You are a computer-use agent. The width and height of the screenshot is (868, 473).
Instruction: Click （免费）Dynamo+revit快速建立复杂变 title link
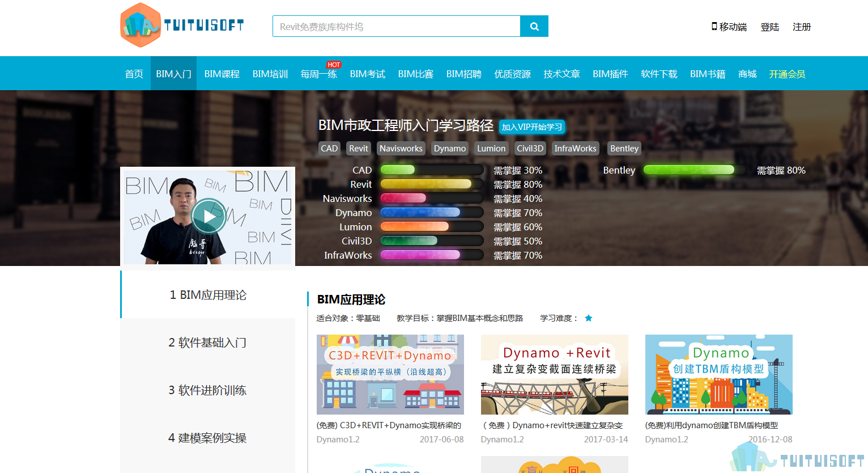[x=552, y=425]
